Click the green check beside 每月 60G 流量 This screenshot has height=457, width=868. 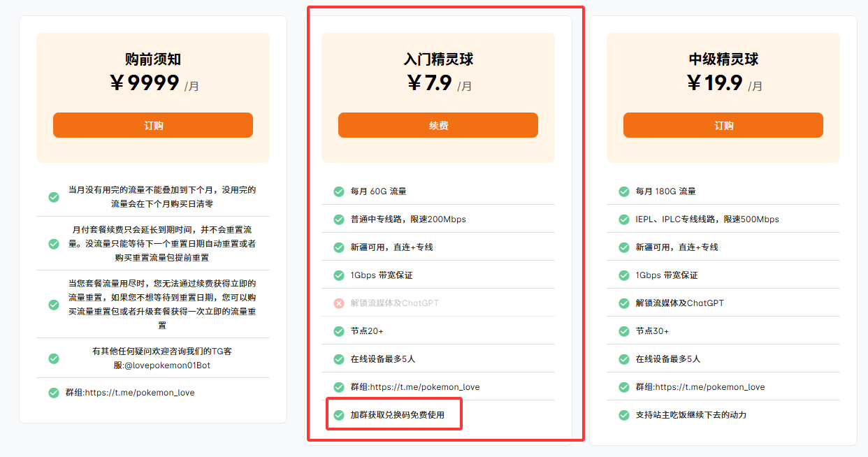pyautogui.click(x=339, y=191)
